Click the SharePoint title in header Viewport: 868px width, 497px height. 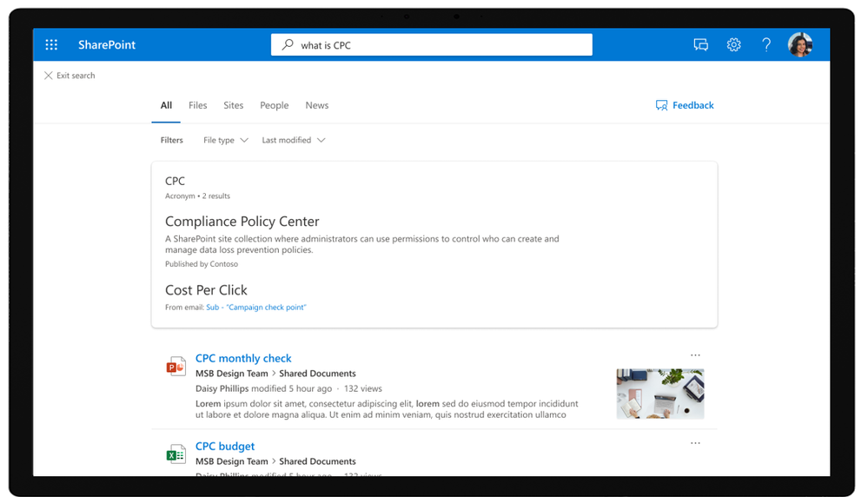coord(107,45)
